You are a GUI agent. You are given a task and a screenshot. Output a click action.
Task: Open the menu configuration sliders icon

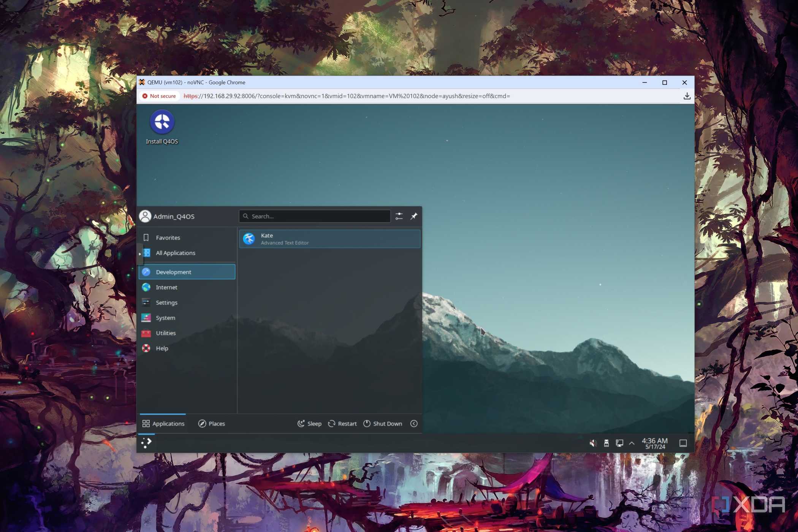(x=399, y=216)
